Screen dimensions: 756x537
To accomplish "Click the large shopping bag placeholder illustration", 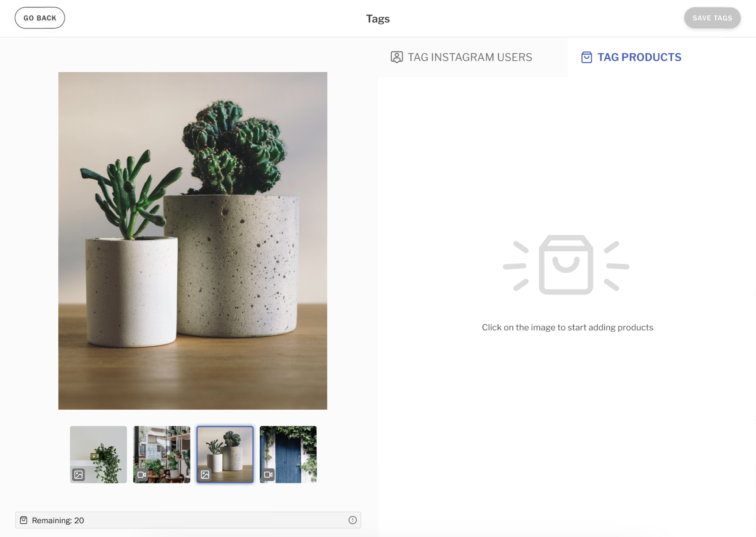I will (x=566, y=265).
